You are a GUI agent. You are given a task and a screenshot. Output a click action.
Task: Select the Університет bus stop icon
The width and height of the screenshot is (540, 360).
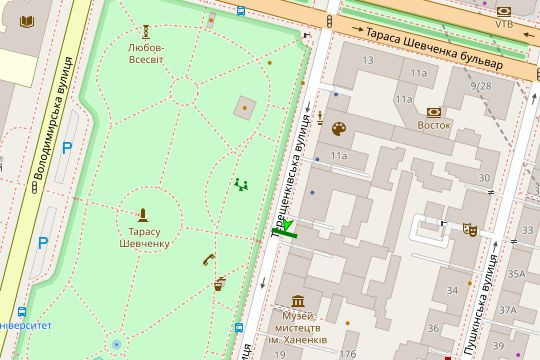coord(22,312)
